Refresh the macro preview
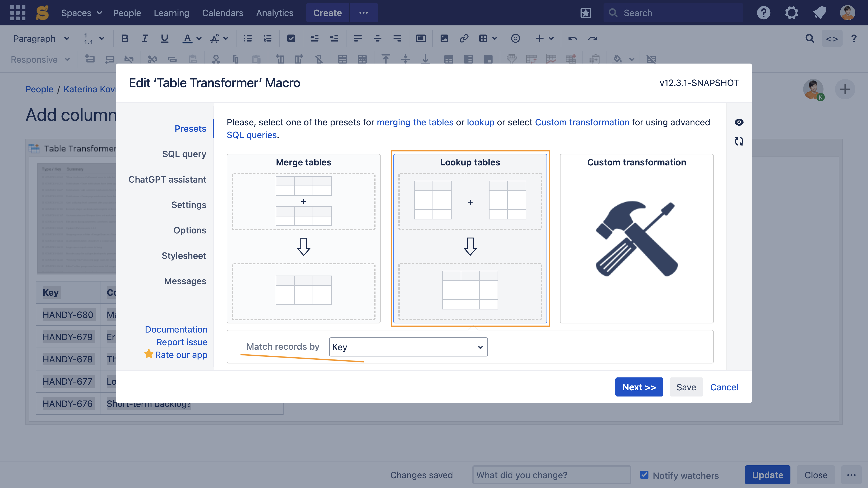 [x=739, y=141]
